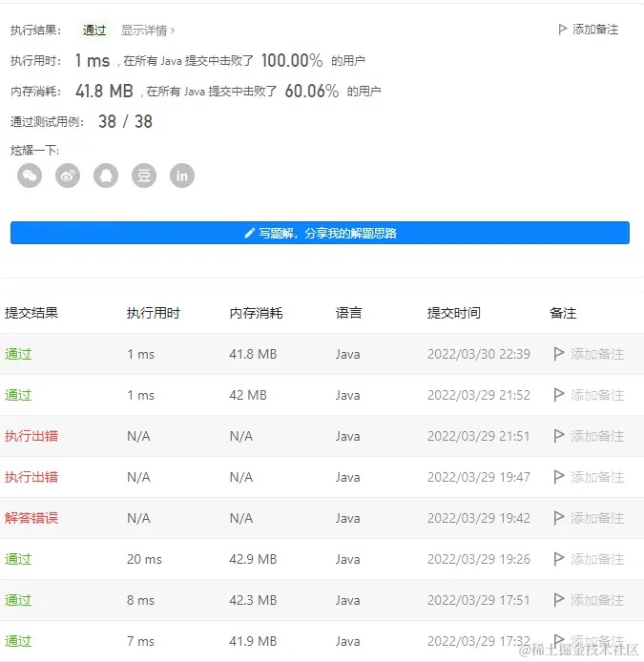Open the 通过 submission with 7 ms runtime
644x662 pixels.
(18, 641)
